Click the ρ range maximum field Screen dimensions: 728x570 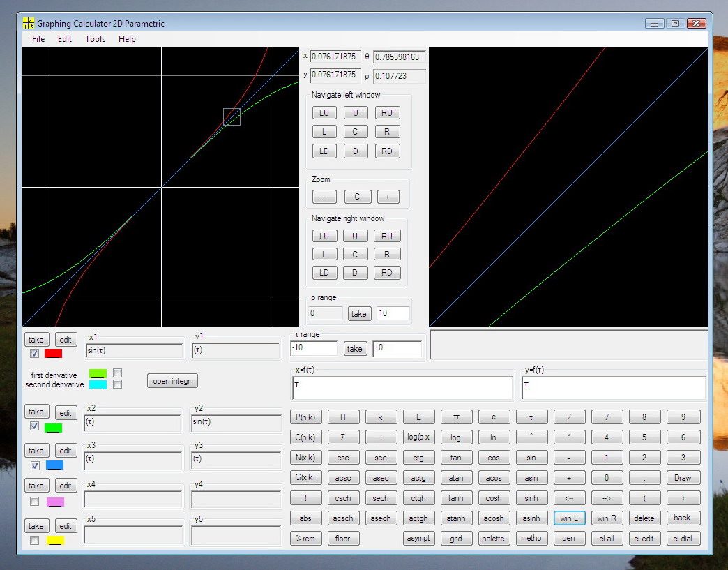point(393,313)
